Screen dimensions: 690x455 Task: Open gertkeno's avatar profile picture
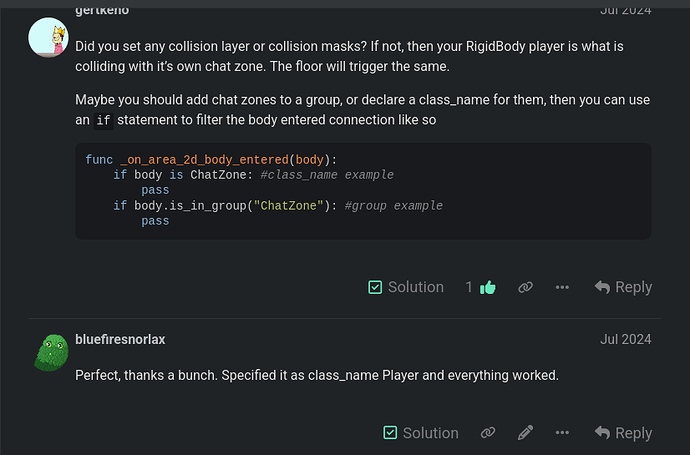coord(48,37)
